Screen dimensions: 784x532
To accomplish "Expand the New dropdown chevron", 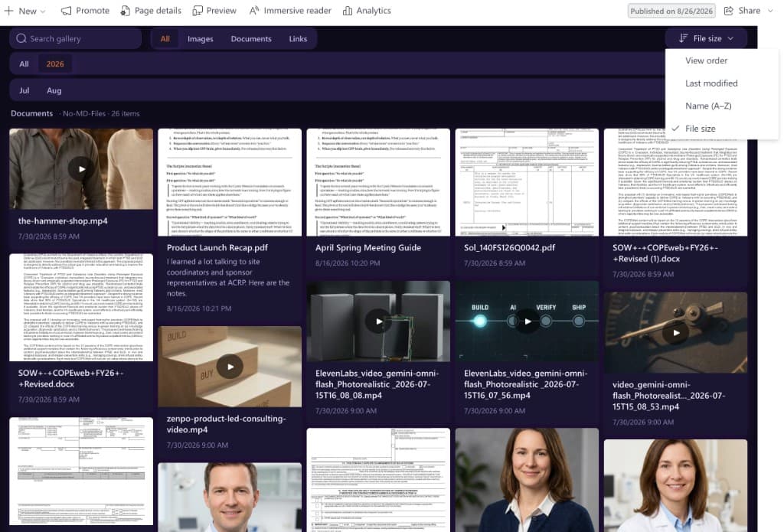I will click(x=43, y=11).
